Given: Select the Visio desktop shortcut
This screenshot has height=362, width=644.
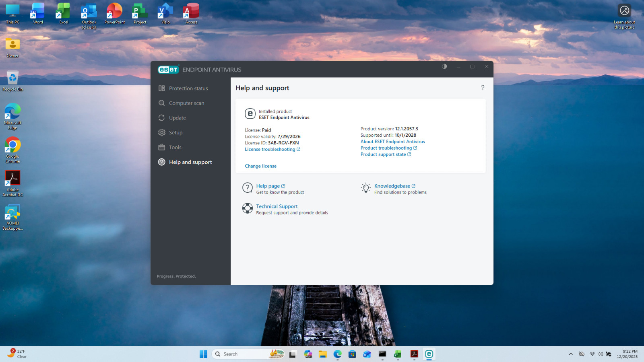Looking at the screenshot, I should [165, 14].
